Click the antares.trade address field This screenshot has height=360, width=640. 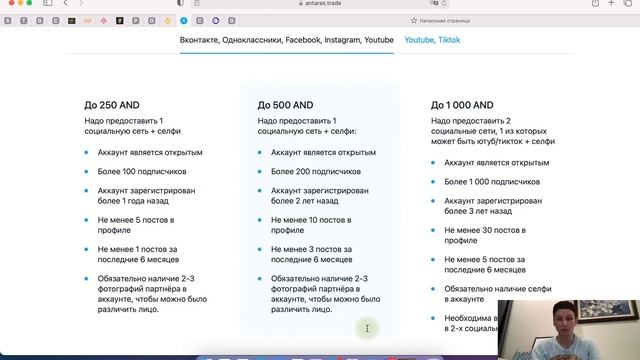point(320,3)
